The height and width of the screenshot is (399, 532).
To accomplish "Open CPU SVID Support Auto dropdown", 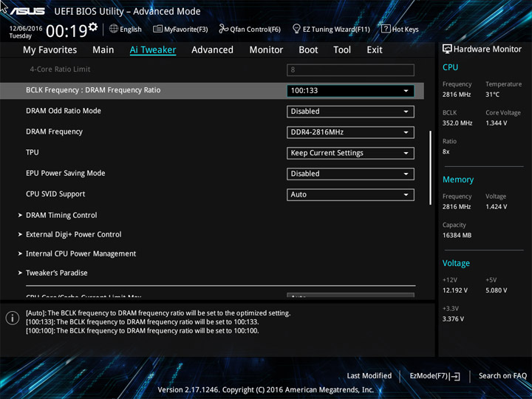I will pyautogui.click(x=350, y=195).
